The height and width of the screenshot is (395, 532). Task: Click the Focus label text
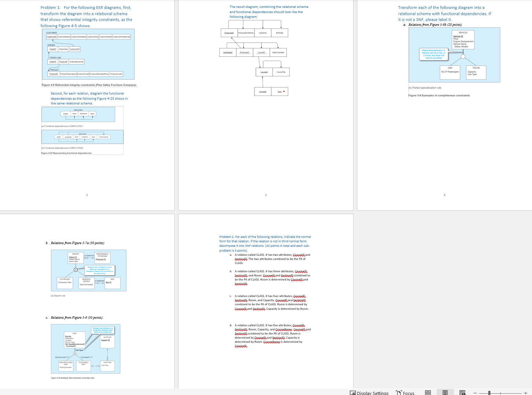(x=409, y=393)
